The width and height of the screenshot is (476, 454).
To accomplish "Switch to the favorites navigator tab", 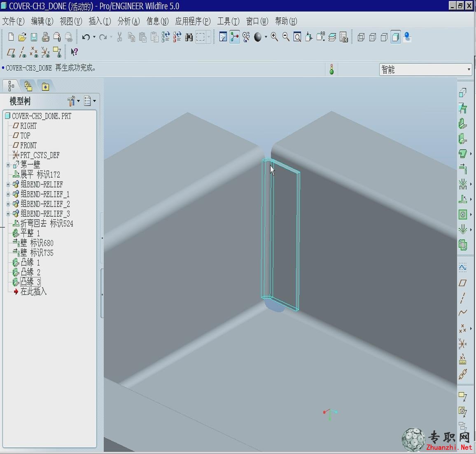I will click(45, 87).
